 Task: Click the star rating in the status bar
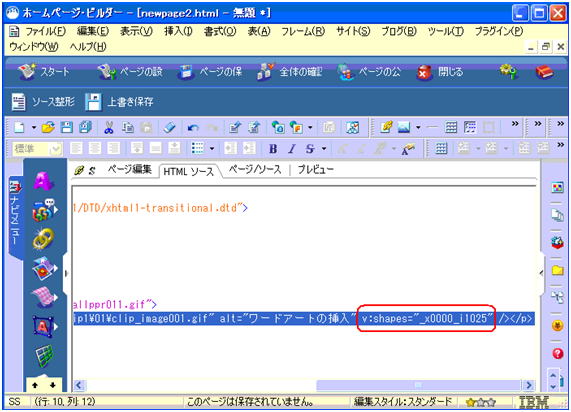(x=481, y=402)
